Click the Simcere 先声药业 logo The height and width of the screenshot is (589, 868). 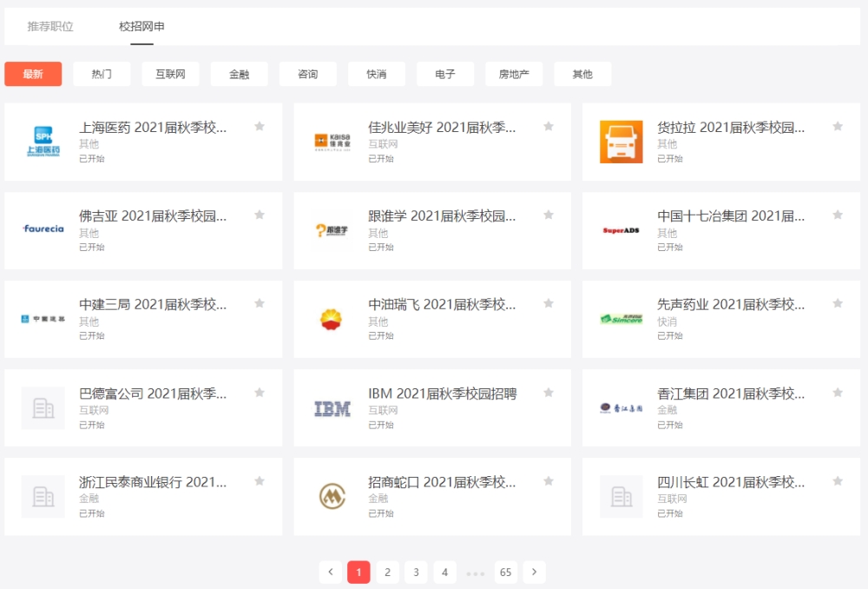621,319
